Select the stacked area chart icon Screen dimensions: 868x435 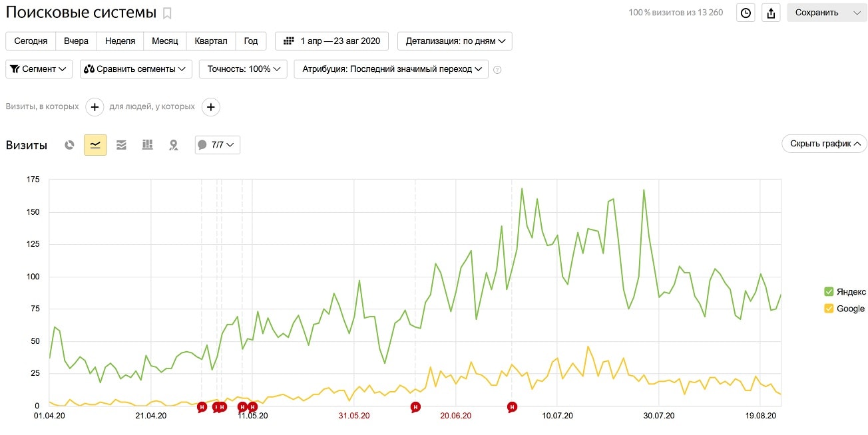tap(121, 145)
